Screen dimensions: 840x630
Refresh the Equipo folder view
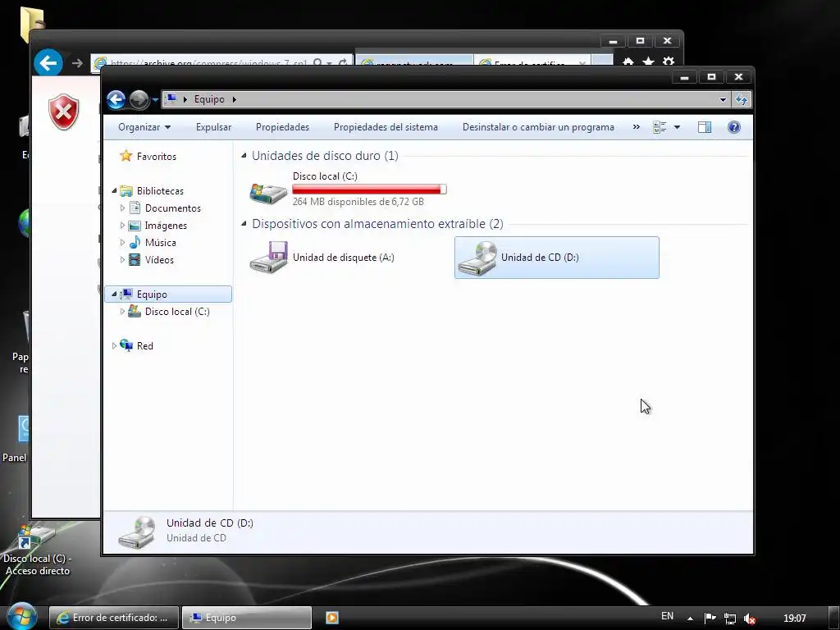tap(742, 99)
